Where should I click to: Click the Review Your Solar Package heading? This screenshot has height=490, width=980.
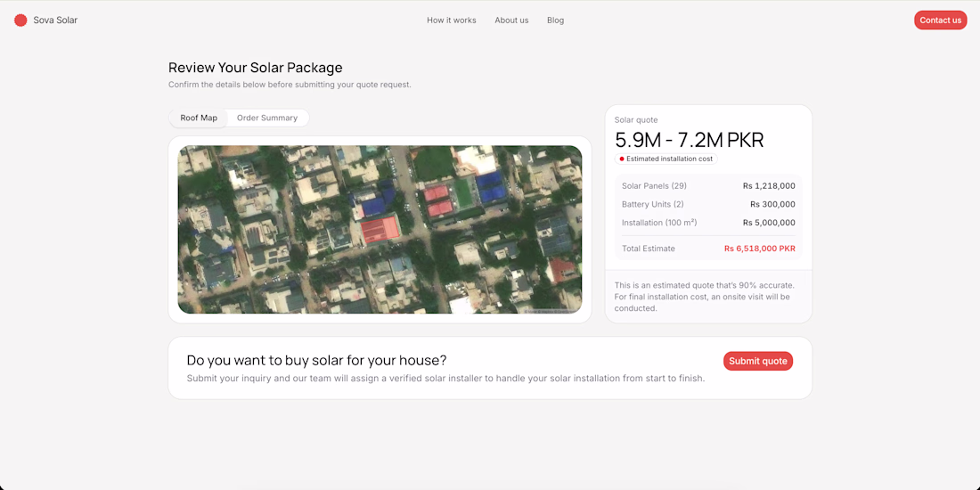coord(255,68)
